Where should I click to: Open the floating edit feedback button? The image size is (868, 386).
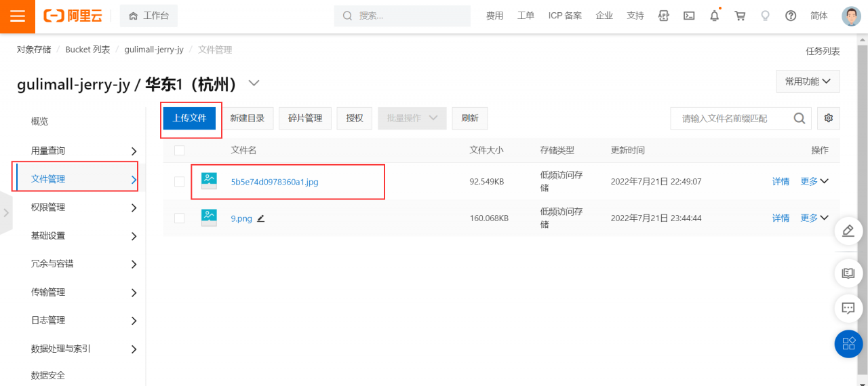click(848, 231)
